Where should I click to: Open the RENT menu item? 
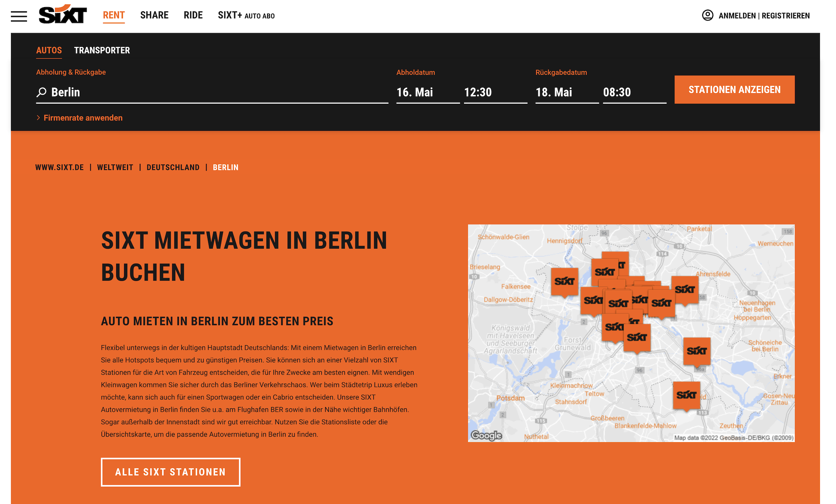(114, 15)
